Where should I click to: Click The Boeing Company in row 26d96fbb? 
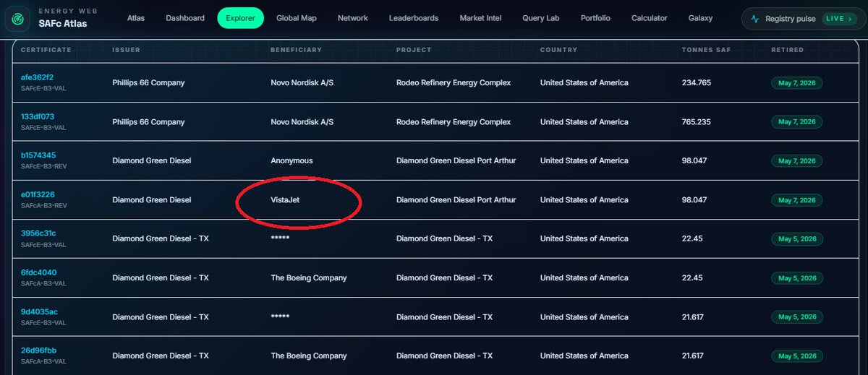309,356
